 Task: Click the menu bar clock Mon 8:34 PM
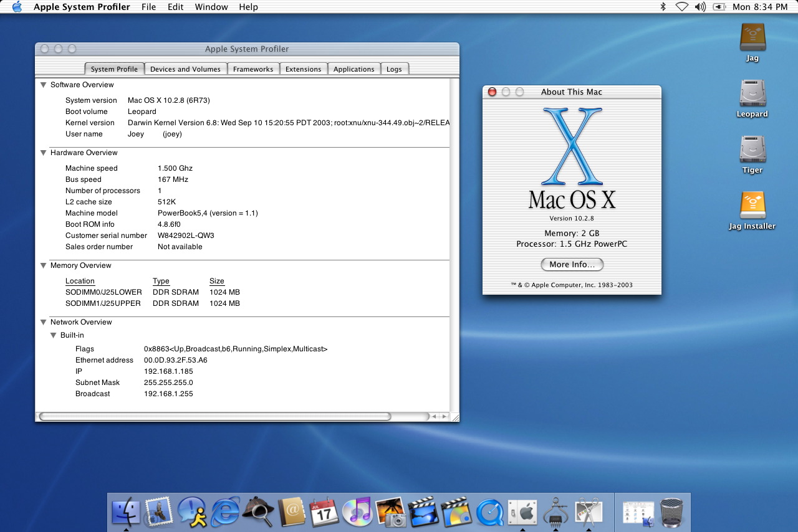(x=760, y=7)
